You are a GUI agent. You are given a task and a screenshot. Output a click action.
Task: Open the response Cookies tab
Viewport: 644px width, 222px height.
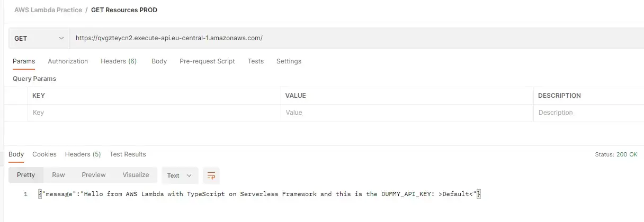tap(44, 154)
